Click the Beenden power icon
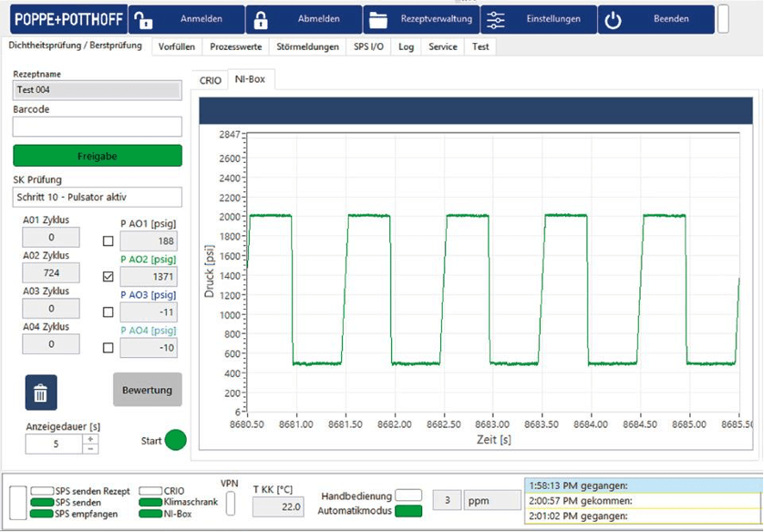764x532 pixels. click(x=612, y=20)
